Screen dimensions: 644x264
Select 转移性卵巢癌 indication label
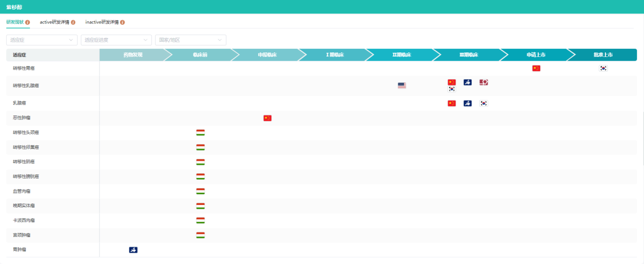click(26, 148)
